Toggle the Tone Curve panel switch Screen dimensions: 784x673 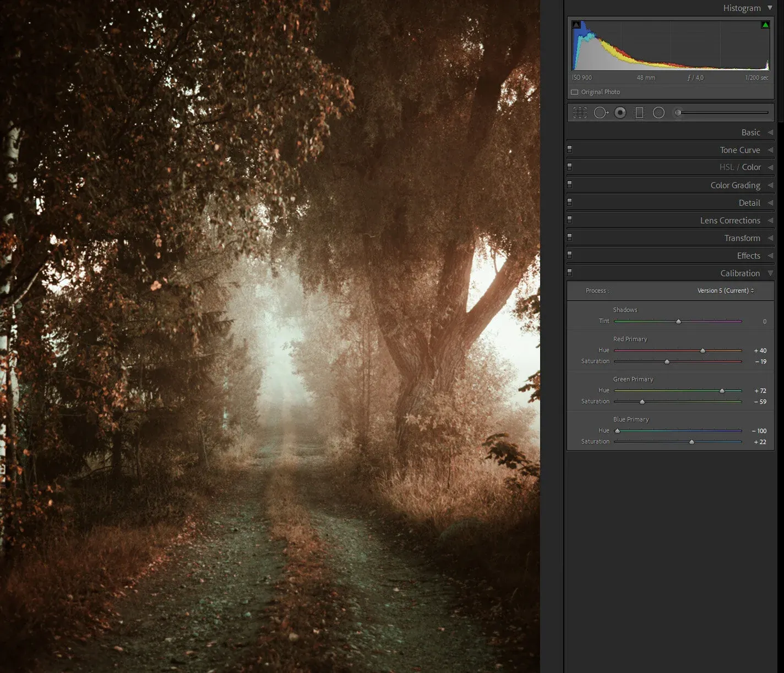[x=570, y=149]
